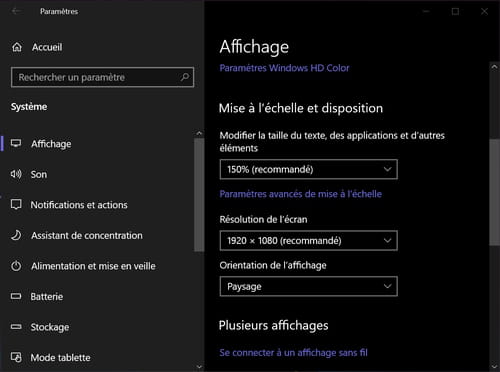The image size is (500, 372).
Task: Click the Assistant de concentration moon icon
Action: 16,235
